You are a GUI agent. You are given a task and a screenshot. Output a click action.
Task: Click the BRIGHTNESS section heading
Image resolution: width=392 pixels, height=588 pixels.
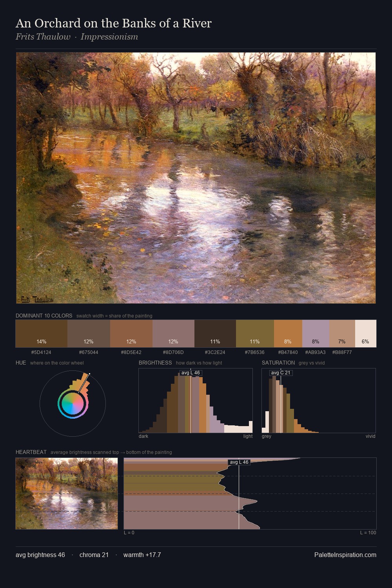[x=155, y=363]
